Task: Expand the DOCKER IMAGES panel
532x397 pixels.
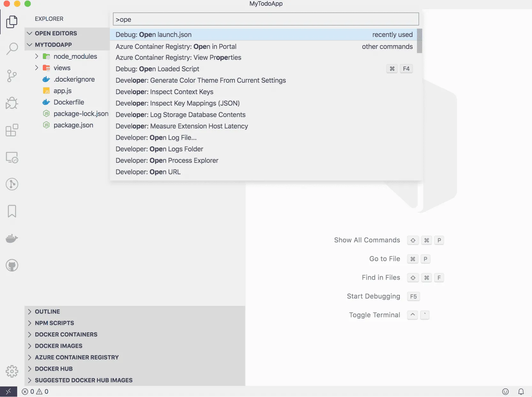Action: tap(135, 346)
